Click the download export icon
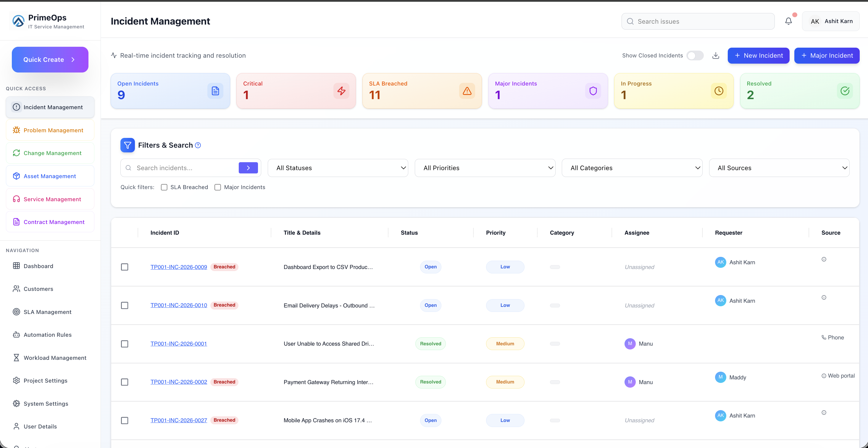Image resolution: width=868 pixels, height=448 pixels. tap(716, 56)
